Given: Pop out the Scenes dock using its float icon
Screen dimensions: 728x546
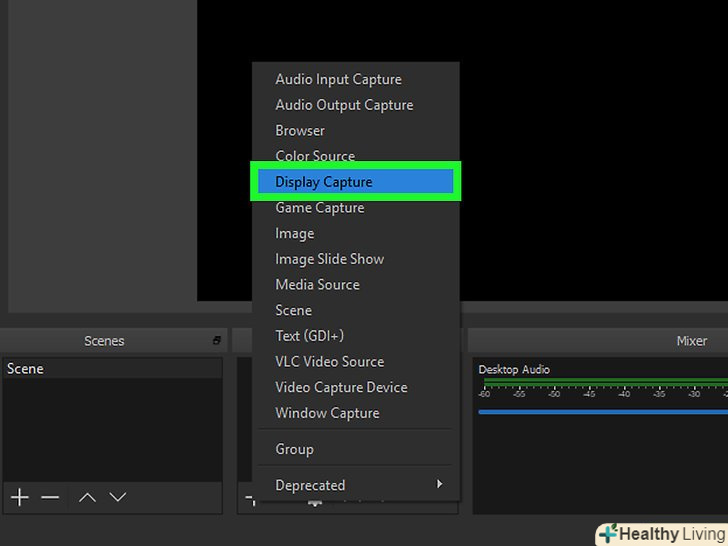Looking at the screenshot, I should coord(217,341).
